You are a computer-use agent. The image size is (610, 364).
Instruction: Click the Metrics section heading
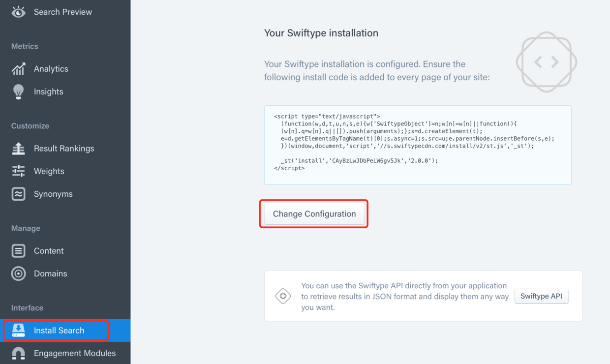[x=25, y=46]
